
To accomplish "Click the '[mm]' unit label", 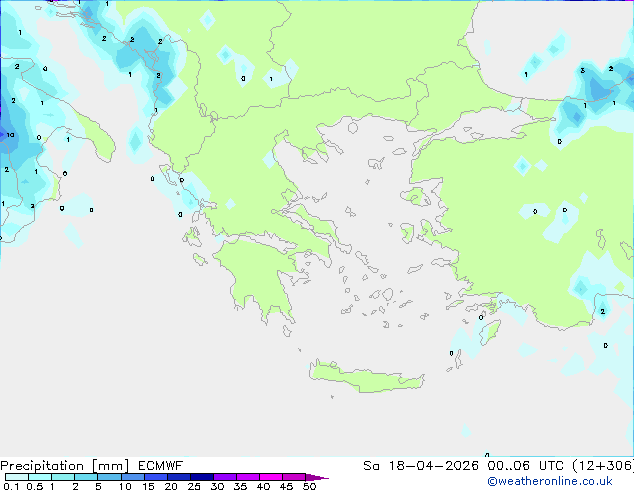I will point(110,466).
